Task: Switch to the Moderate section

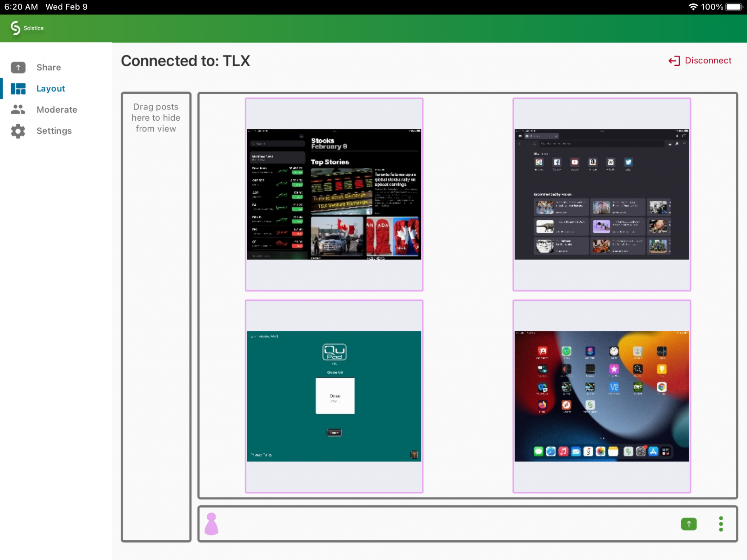Action: 57,110
